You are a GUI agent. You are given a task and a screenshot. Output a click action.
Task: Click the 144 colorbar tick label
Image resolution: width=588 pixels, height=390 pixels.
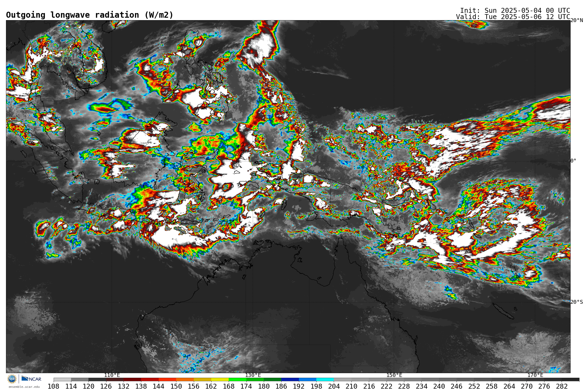pyautogui.click(x=159, y=386)
